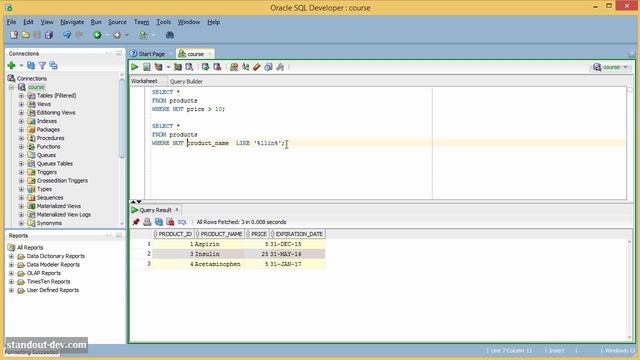The image size is (640, 360).
Task: Select OLAP Reports in Reports panel
Action: coord(44,273)
